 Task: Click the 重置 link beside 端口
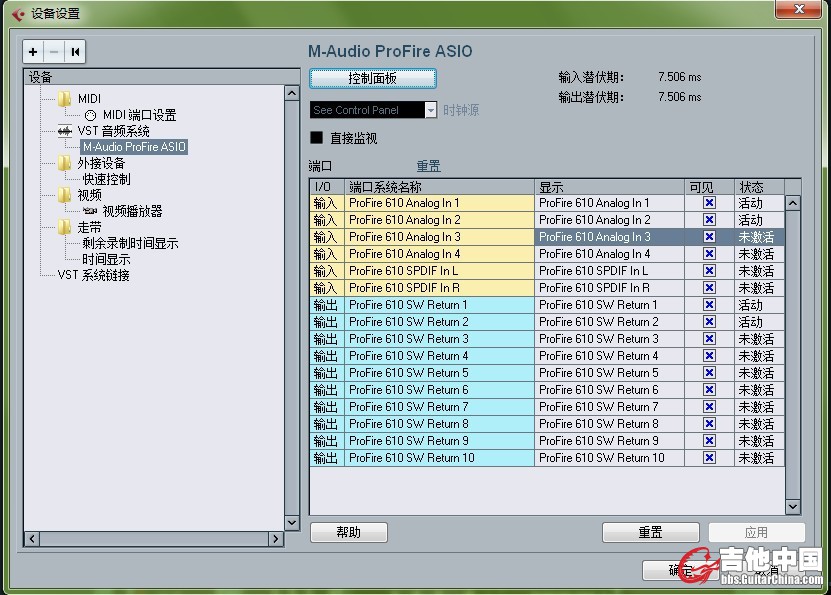[x=428, y=166]
